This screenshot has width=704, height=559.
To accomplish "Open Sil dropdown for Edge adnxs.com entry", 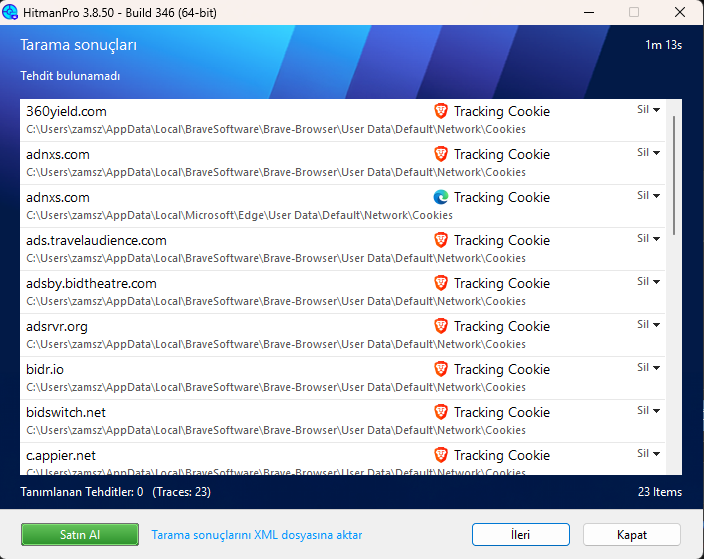I will click(x=648, y=196).
